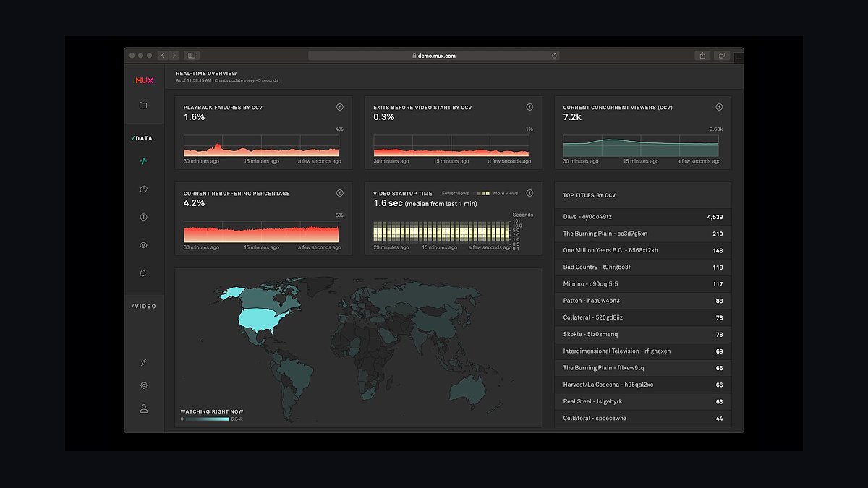Select "The Burning Plain - fflxew9tq" row

[x=643, y=367]
